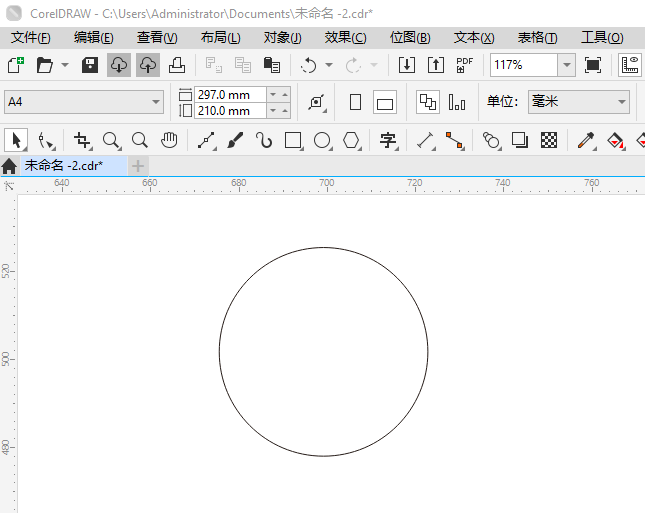Click the plus button to add document
Viewport: 645px width, 513px height.
pyautogui.click(x=138, y=166)
